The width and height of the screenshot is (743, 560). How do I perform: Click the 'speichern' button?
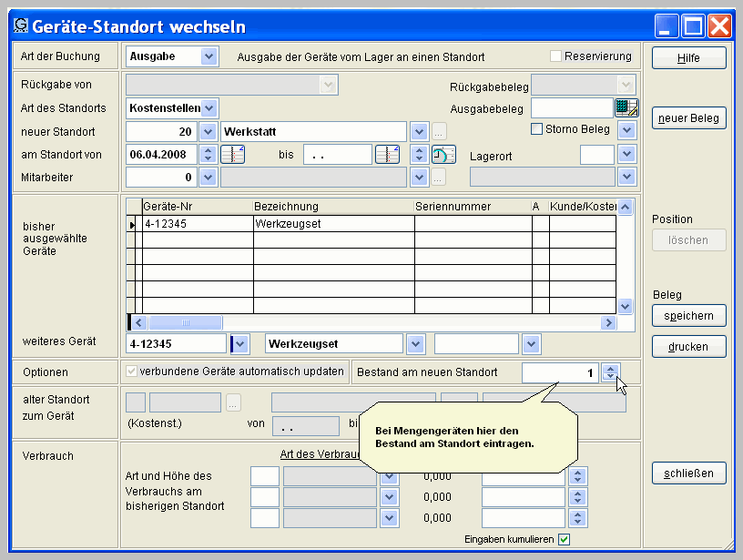pyautogui.click(x=688, y=316)
